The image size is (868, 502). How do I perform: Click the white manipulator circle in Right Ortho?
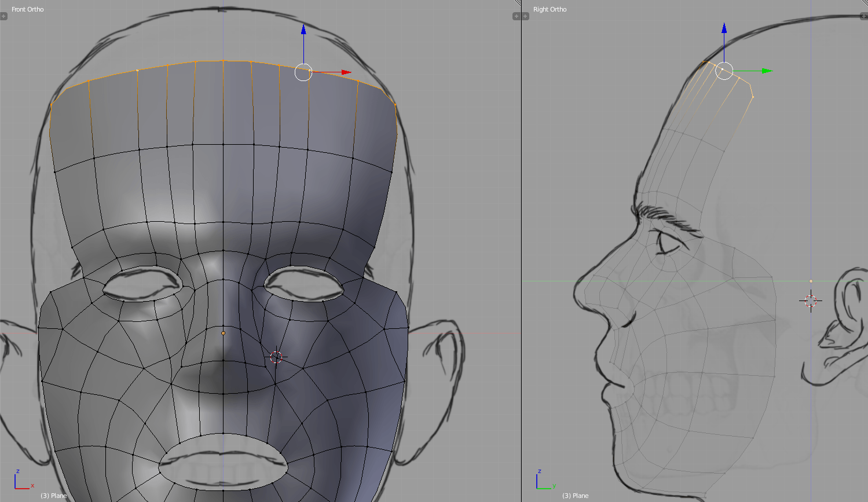click(x=724, y=71)
